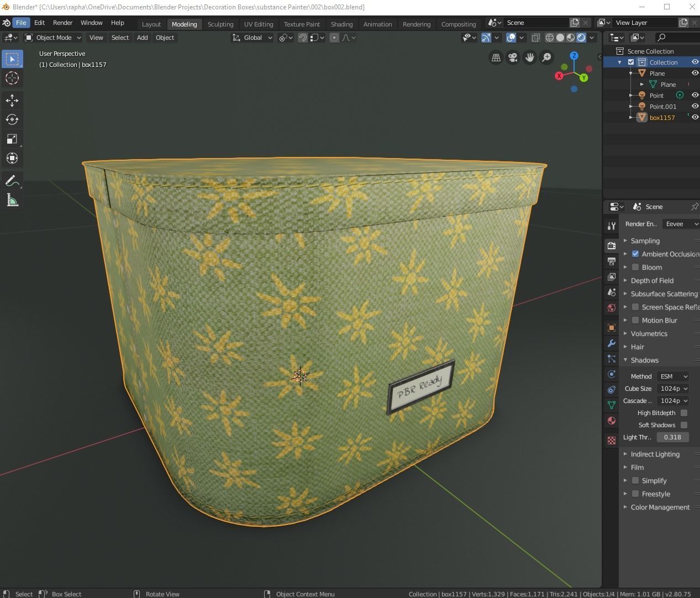The image size is (700, 598).
Task: Enable Screen Space Reflections checkbox
Action: point(635,307)
